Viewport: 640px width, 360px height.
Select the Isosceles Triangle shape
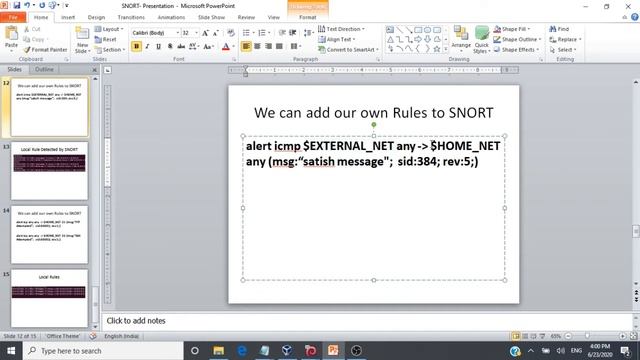pos(390,39)
